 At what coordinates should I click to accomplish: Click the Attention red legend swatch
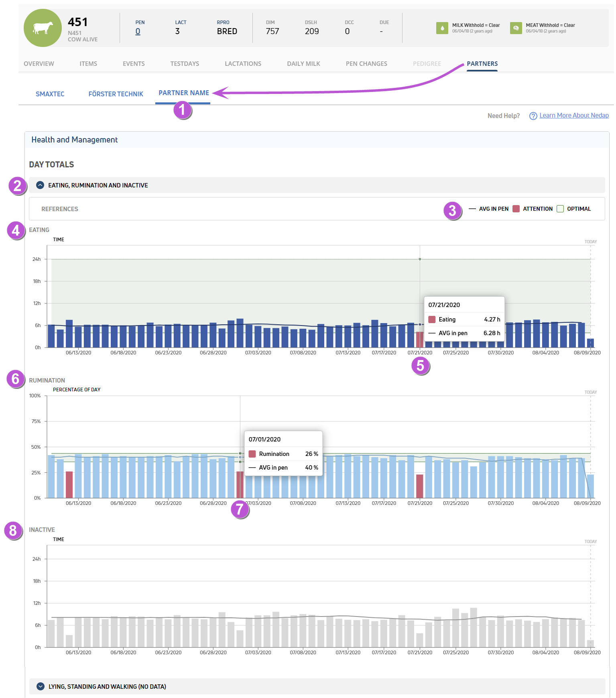(516, 209)
